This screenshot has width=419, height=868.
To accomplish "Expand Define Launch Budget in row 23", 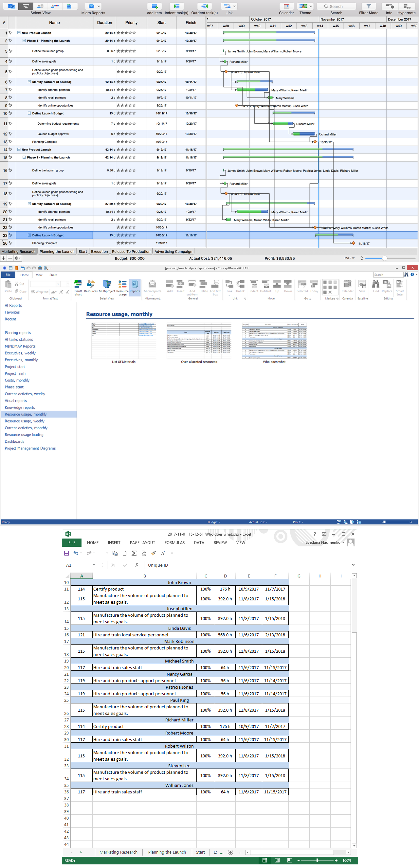I will tap(29, 235).
